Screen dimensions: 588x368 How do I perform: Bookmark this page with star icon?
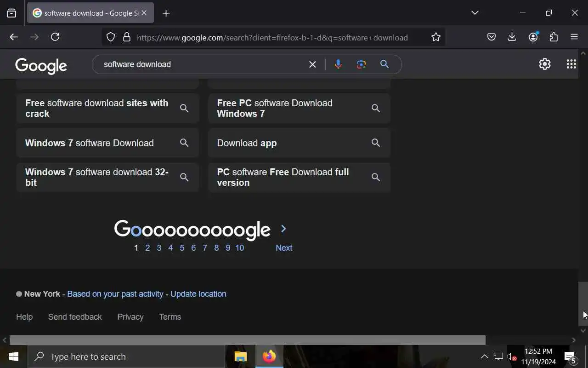(x=436, y=37)
